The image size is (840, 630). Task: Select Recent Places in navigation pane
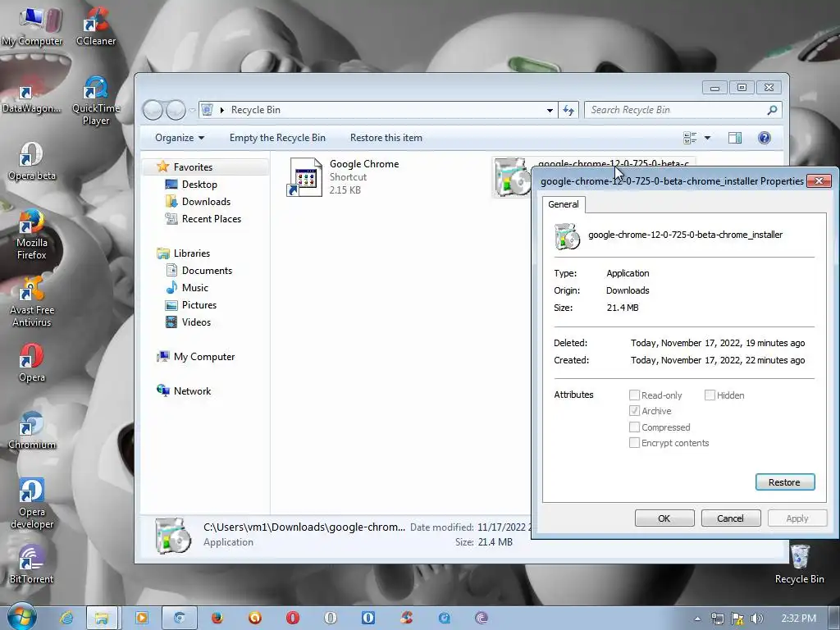coord(211,218)
